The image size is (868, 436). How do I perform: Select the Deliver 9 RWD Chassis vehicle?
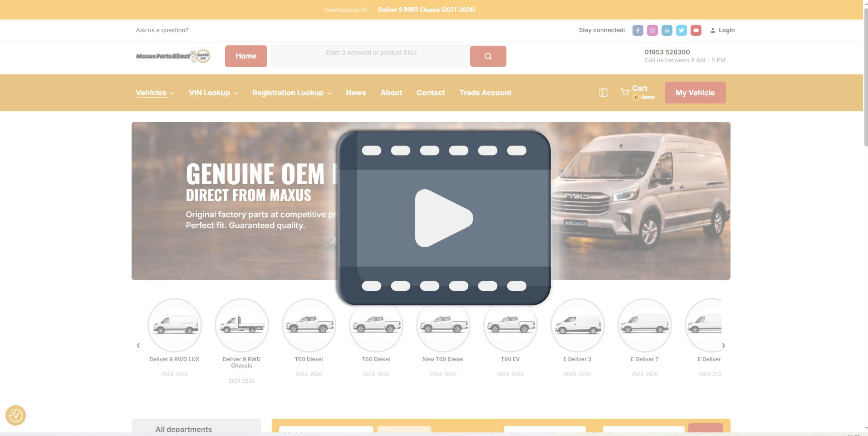pyautogui.click(x=241, y=341)
